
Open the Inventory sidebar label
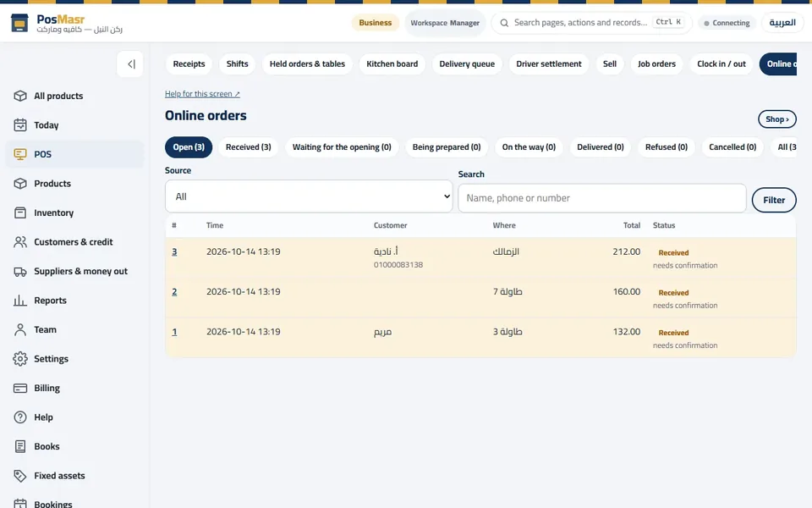pos(54,213)
